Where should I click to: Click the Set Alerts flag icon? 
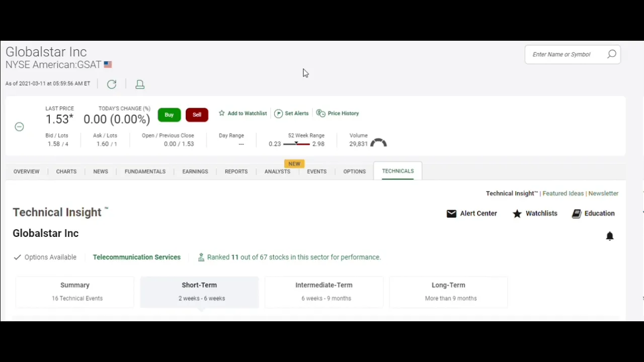click(x=278, y=114)
